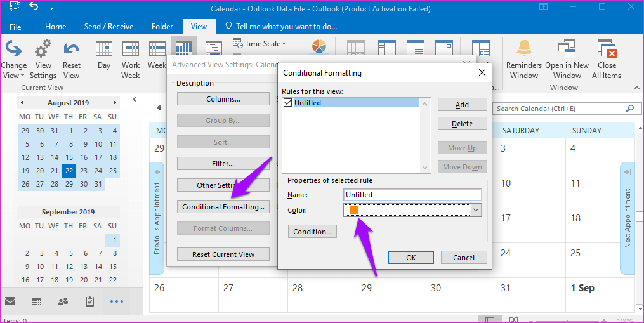Select the Schedule View ribbon icon
Image resolution: width=644 pixels, height=323 pixels.
[x=214, y=48]
